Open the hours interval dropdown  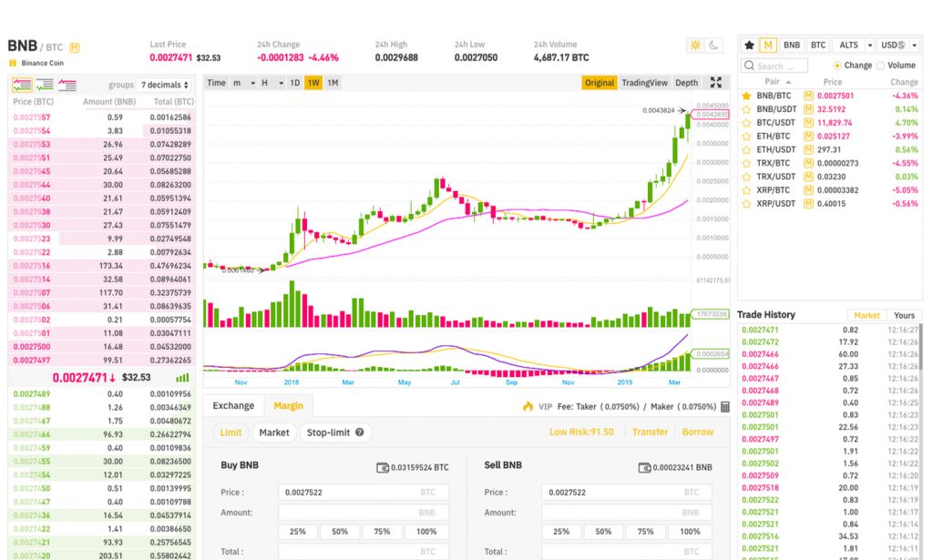272,83
